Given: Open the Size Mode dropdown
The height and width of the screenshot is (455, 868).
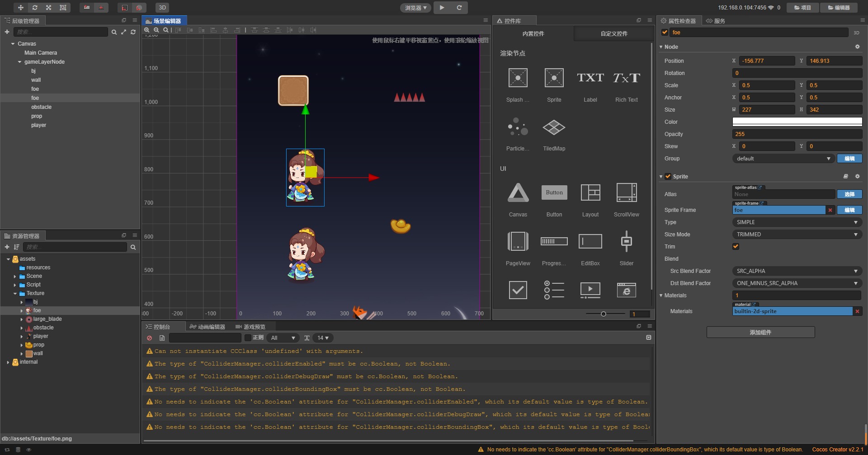Looking at the screenshot, I should coord(797,235).
